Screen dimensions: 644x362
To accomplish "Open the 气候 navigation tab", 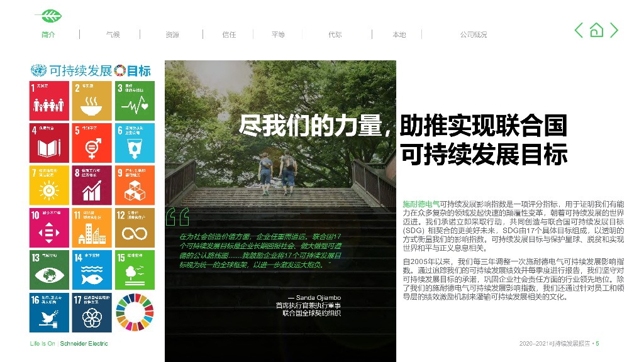I will click(113, 35).
